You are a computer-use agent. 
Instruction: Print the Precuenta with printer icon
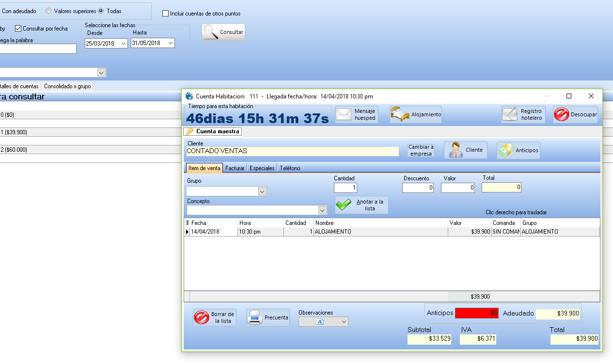point(255,318)
